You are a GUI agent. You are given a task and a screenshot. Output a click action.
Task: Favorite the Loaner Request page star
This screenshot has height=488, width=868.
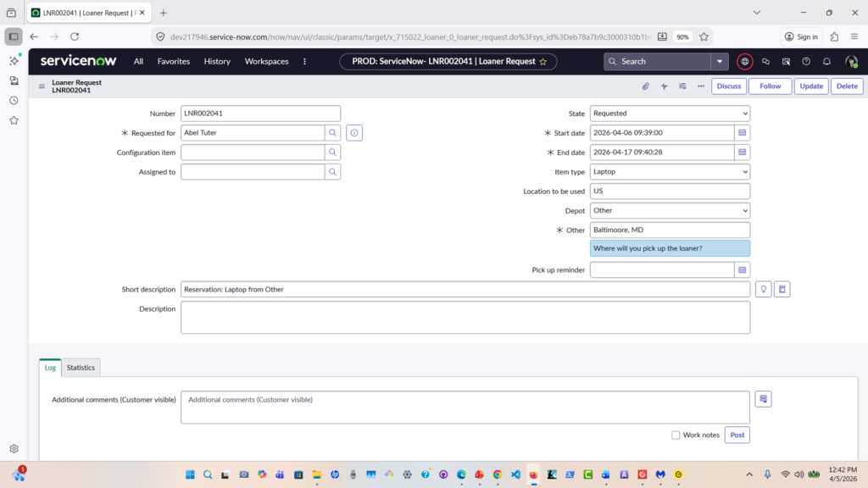(x=542, y=62)
